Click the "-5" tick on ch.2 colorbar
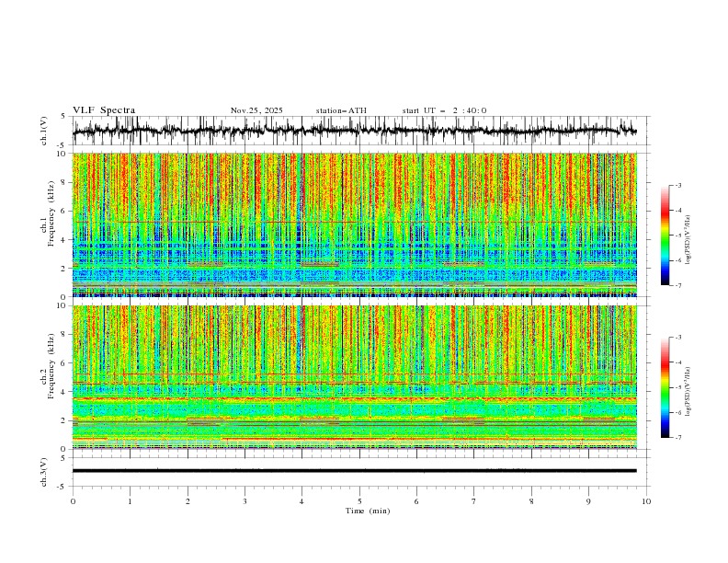The image size is (728, 563). coord(678,387)
